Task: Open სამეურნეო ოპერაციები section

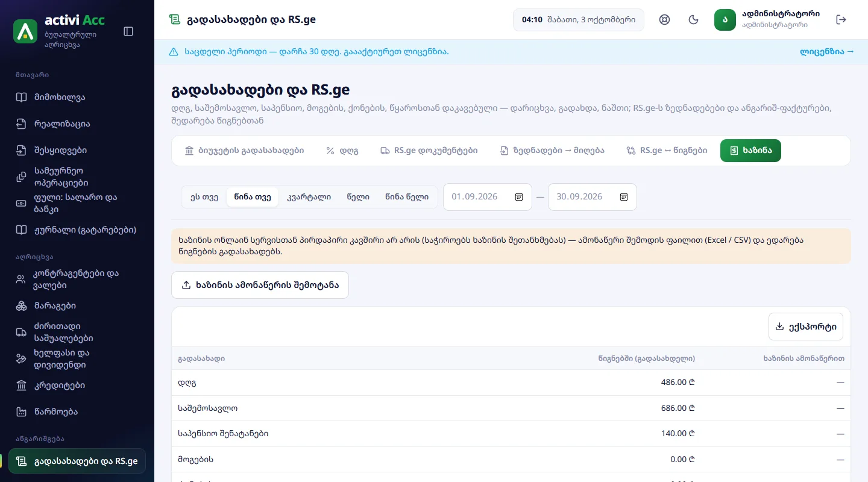Action: 77,177
